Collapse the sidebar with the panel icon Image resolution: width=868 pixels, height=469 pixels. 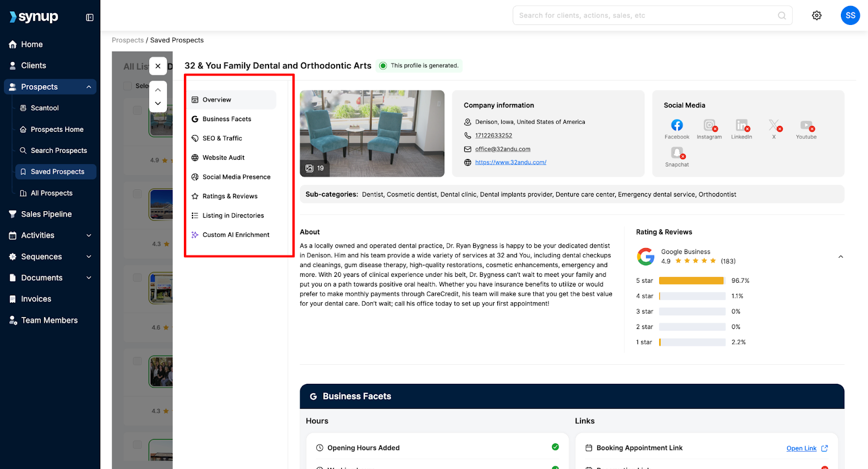[90, 17]
